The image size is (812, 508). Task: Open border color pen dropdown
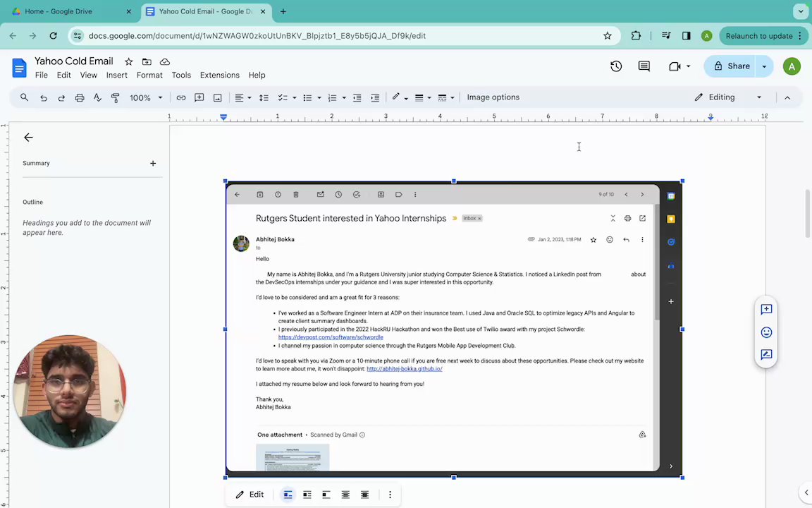(400, 97)
